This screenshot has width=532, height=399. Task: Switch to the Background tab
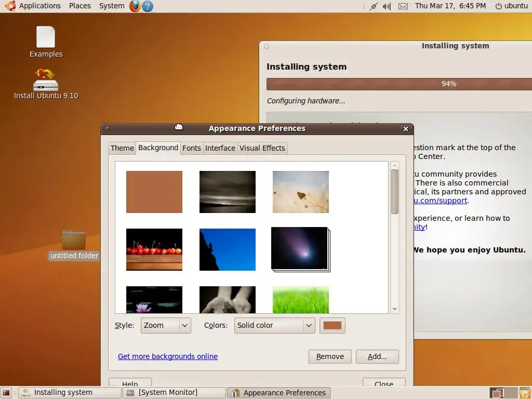[x=158, y=148]
